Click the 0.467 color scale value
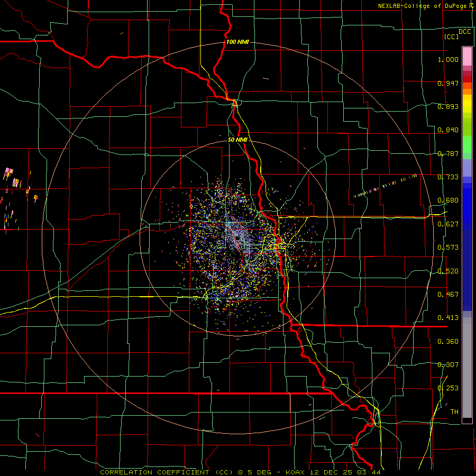This screenshot has height=476, width=476. tap(448, 295)
